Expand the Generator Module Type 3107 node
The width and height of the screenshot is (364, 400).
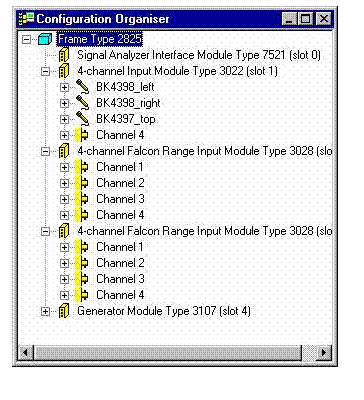pos(45,311)
